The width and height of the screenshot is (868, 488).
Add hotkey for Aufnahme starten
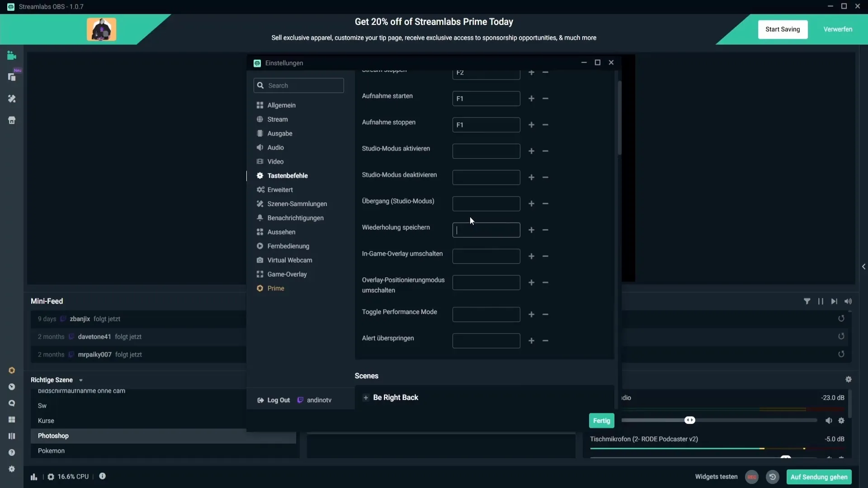tap(532, 99)
